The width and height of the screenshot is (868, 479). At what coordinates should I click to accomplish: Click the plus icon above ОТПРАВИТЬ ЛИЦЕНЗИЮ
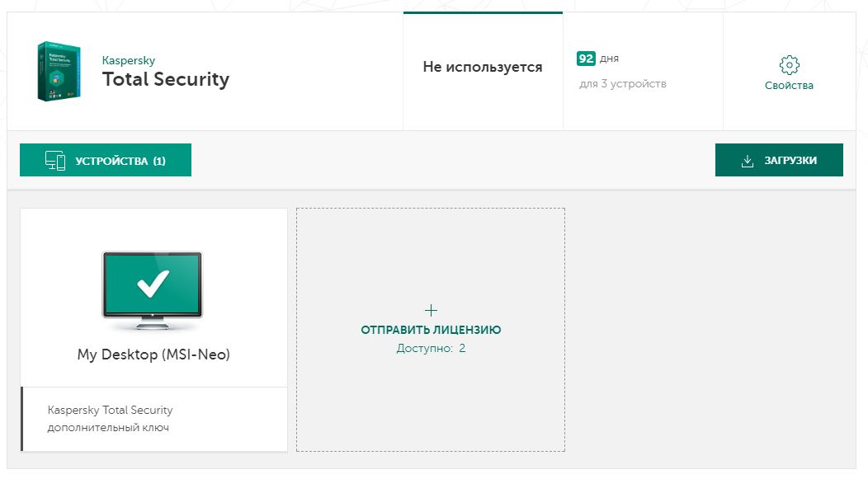[x=431, y=310]
